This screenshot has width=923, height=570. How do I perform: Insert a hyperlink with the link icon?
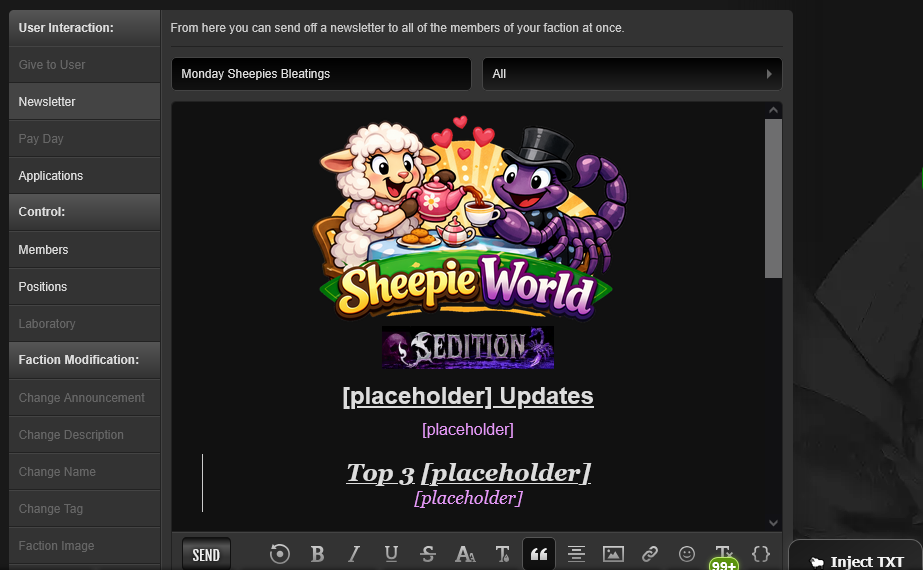[x=650, y=554]
